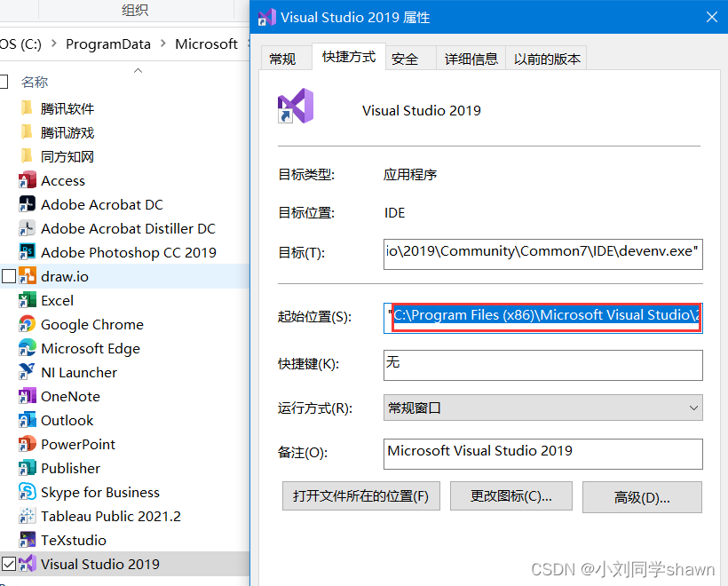Select the Outlook shortcut icon

(x=28, y=420)
